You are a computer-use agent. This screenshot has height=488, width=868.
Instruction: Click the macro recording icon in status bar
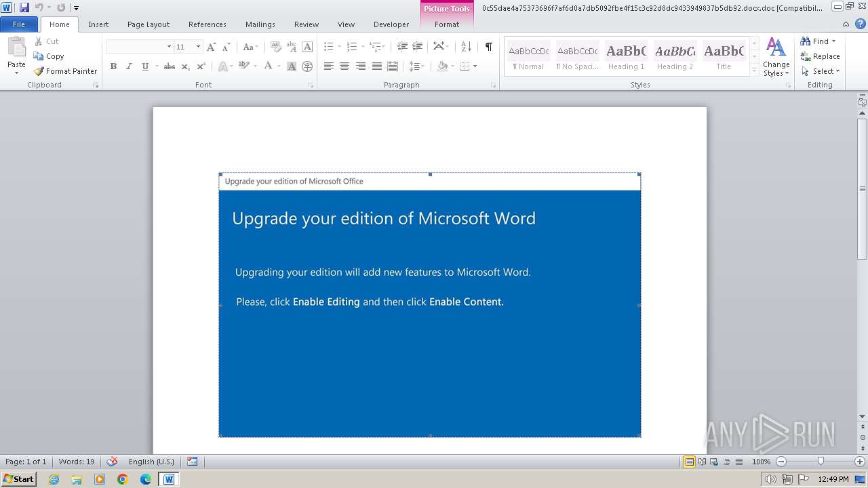point(193,462)
